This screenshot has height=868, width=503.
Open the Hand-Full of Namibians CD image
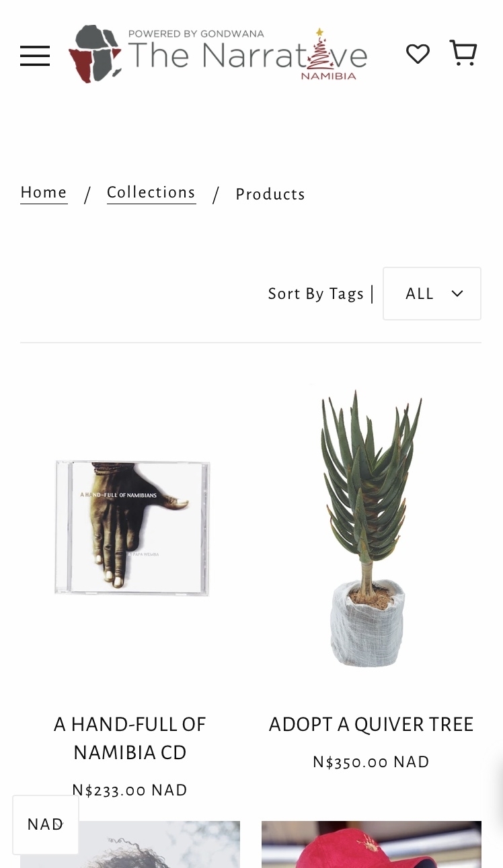[x=132, y=527]
